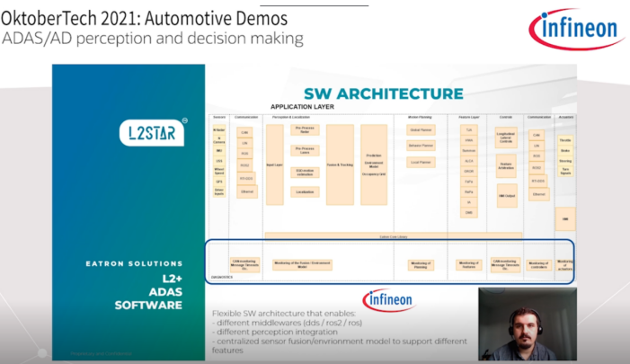Click the 'Localization' box
This screenshot has height=364, width=630.
[x=305, y=192]
